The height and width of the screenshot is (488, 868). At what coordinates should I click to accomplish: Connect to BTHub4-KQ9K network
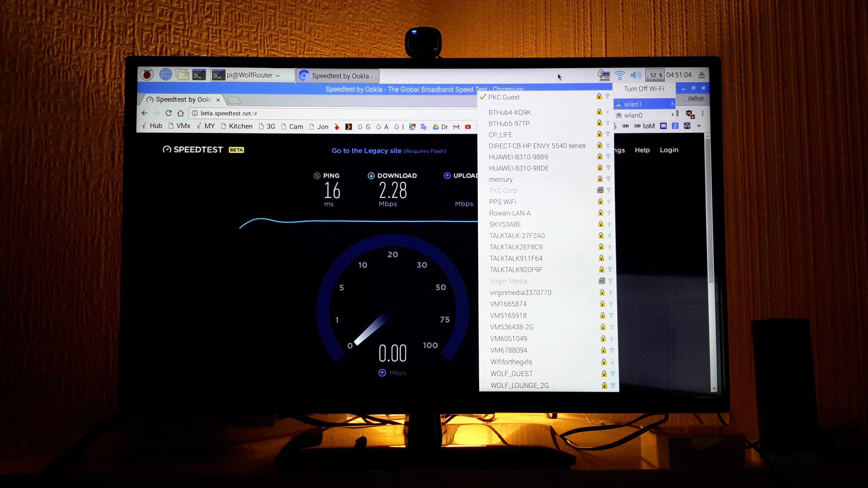click(546, 112)
